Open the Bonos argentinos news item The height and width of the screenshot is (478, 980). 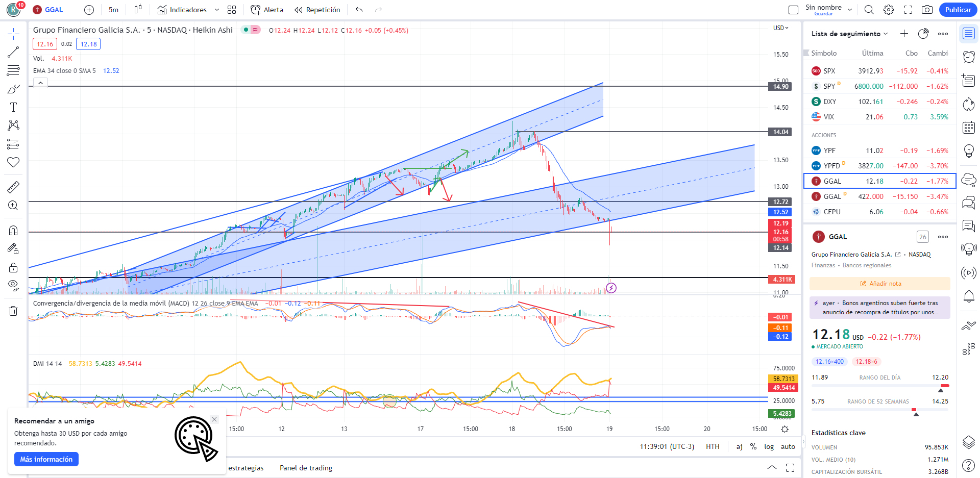pos(880,308)
